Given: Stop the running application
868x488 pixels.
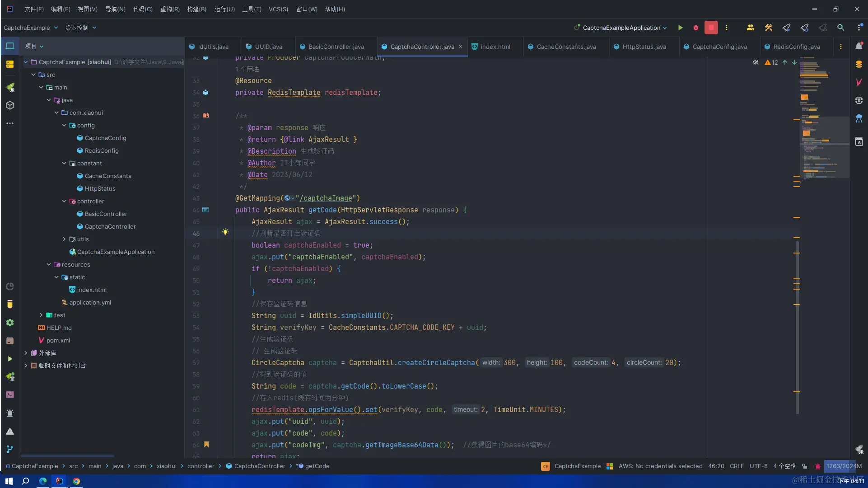Looking at the screenshot, I should [x=711, y=28].
